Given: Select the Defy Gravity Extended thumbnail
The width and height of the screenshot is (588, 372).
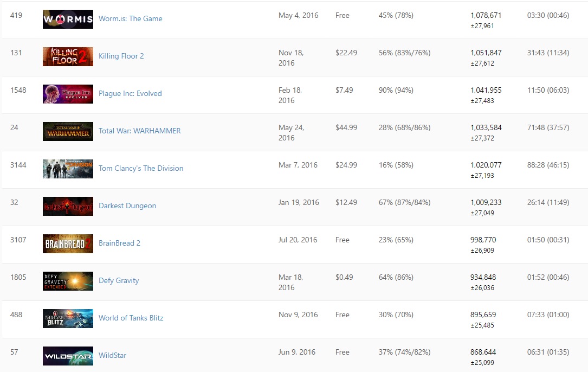Looking at the screenshot, I should coord(68,281).
